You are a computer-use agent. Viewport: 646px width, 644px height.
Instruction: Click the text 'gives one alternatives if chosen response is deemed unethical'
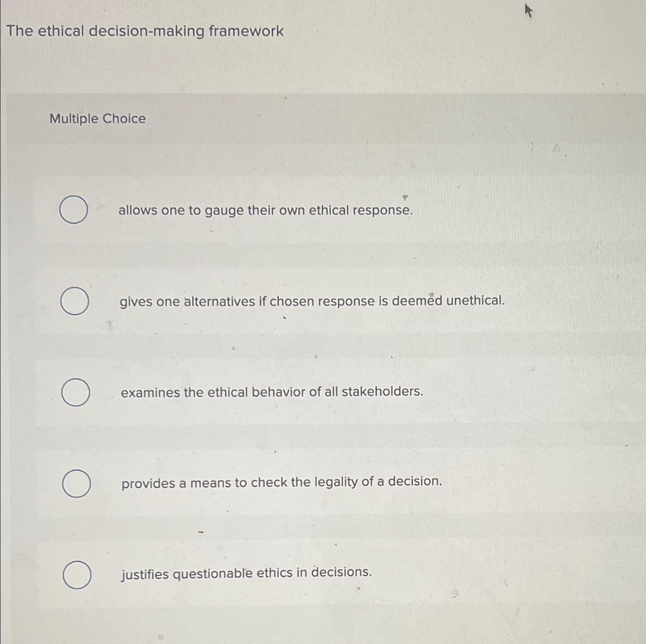[x=311, y=301]
